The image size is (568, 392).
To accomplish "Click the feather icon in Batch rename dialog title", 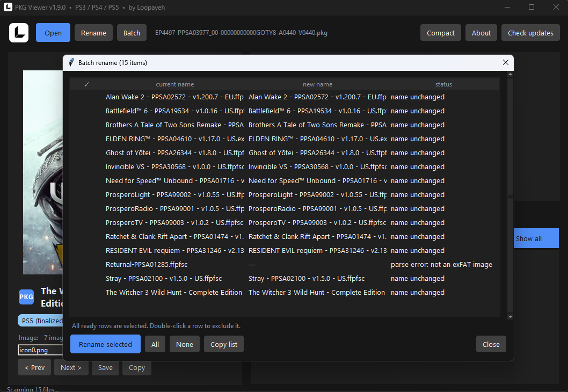I will point(71,63).
